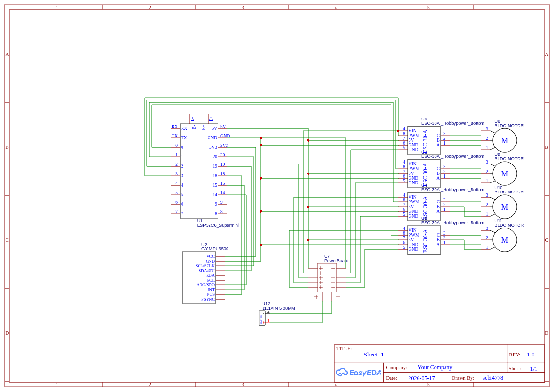Select the GY-MPU6500 module body
Viewport: 554px width, 392px height.
point(199,278)
